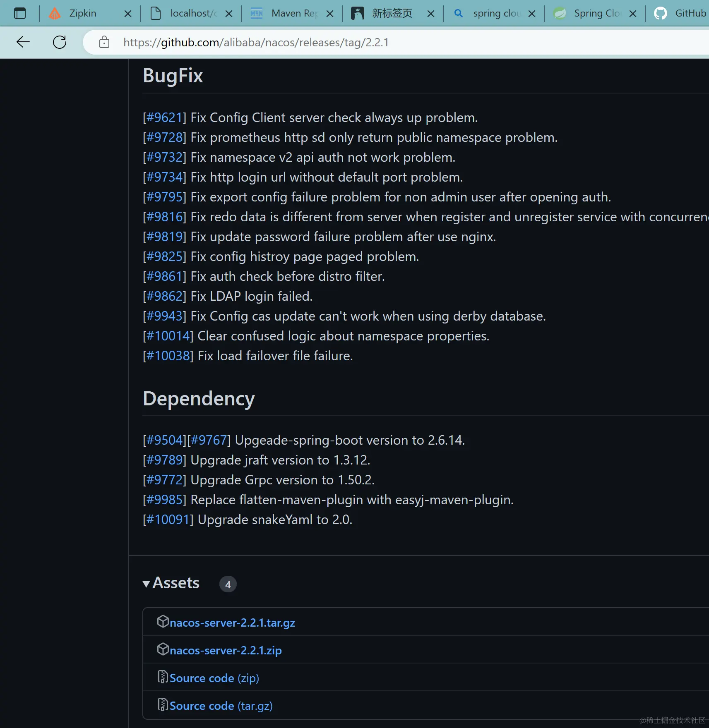Viewport: 709px width, 728px height.
Task: Open issue #9825 link
Action: point(164,256)
